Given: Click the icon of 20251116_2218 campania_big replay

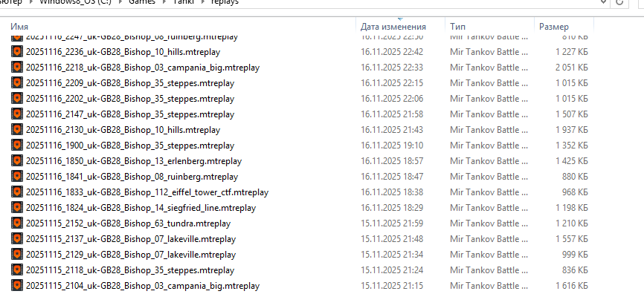Looking at the screenshot, I should [x=17, y=68].
